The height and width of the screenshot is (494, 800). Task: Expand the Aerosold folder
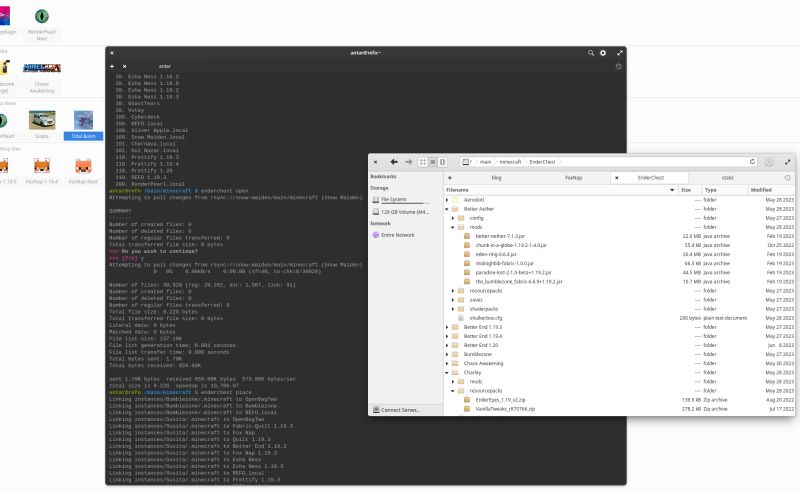(x=447, y=200)
